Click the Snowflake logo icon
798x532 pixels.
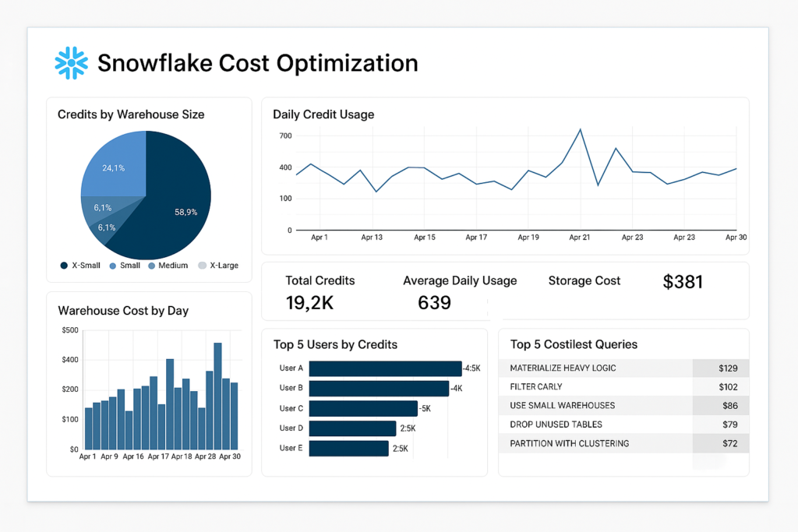[71, 63]
